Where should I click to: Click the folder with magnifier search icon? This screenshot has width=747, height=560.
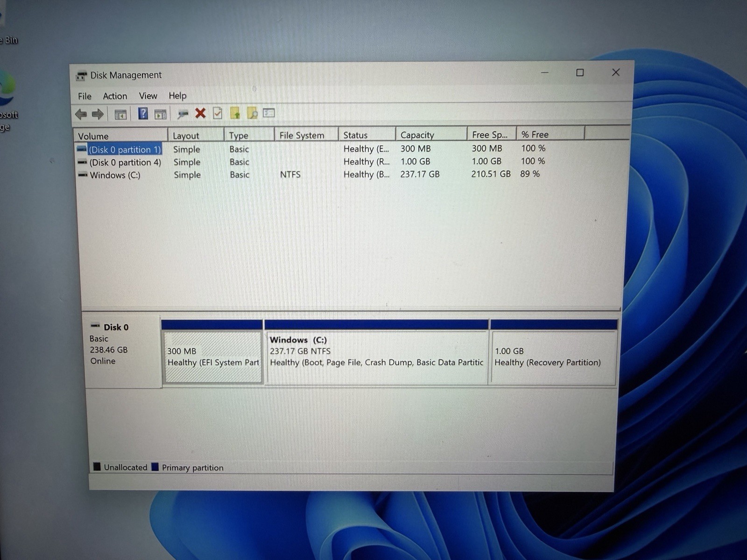[x=252, y=113]
